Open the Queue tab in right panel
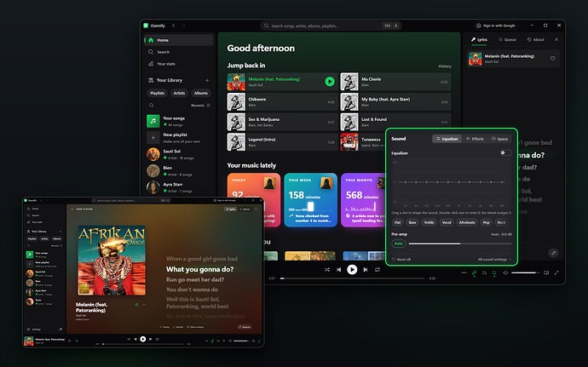Image resolution: width=588 pixels, height=367 pixels. click(x=507, y=39)
